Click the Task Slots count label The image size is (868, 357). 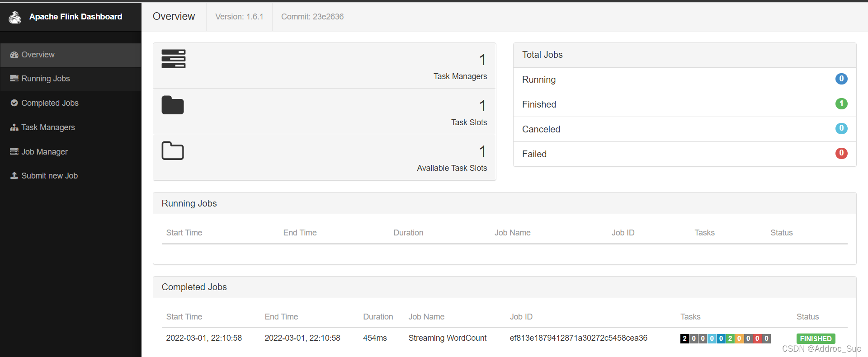point(469,122)
